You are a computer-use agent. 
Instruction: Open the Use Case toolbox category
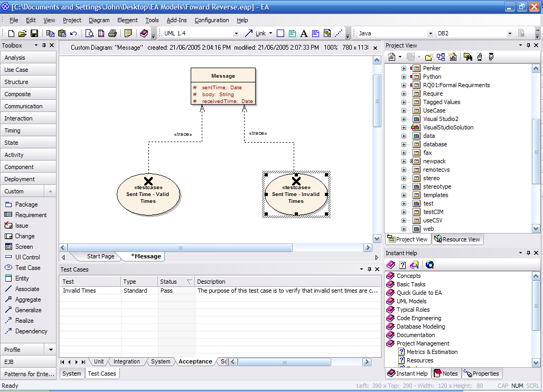click(x=16, y=70)
